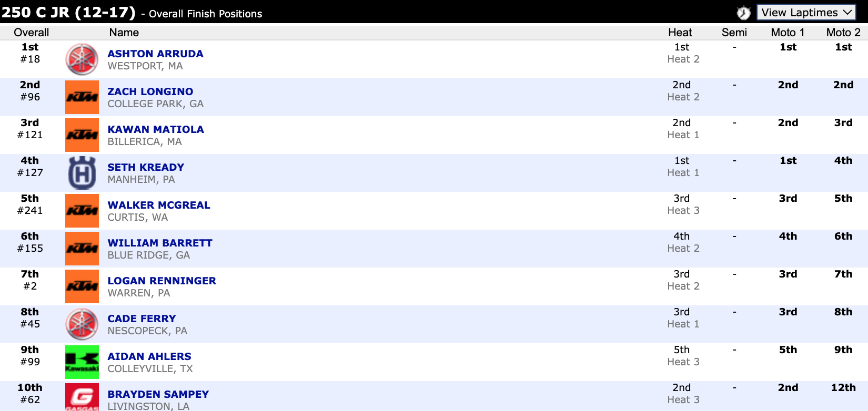Image resolution: width=868 pixels, height=411 pixels.
Task: Click Seth Kready's Husqvarna logo
Action: [x=82, y=173]
